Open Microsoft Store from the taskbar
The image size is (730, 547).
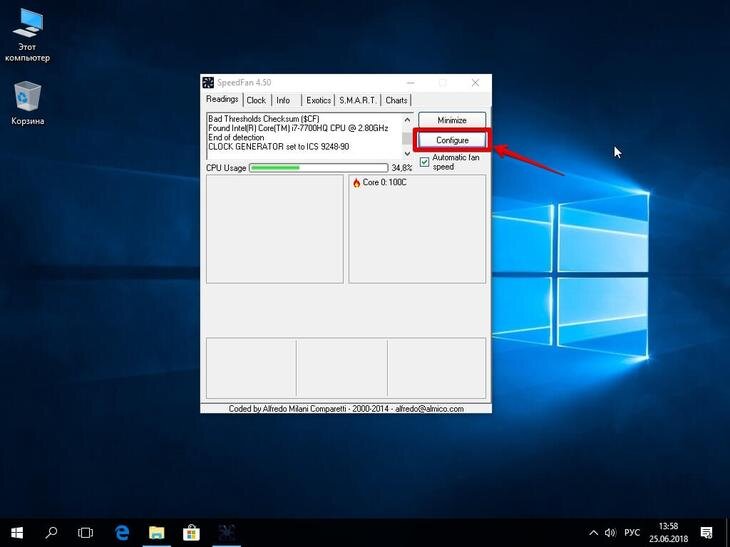pos(191,533)
